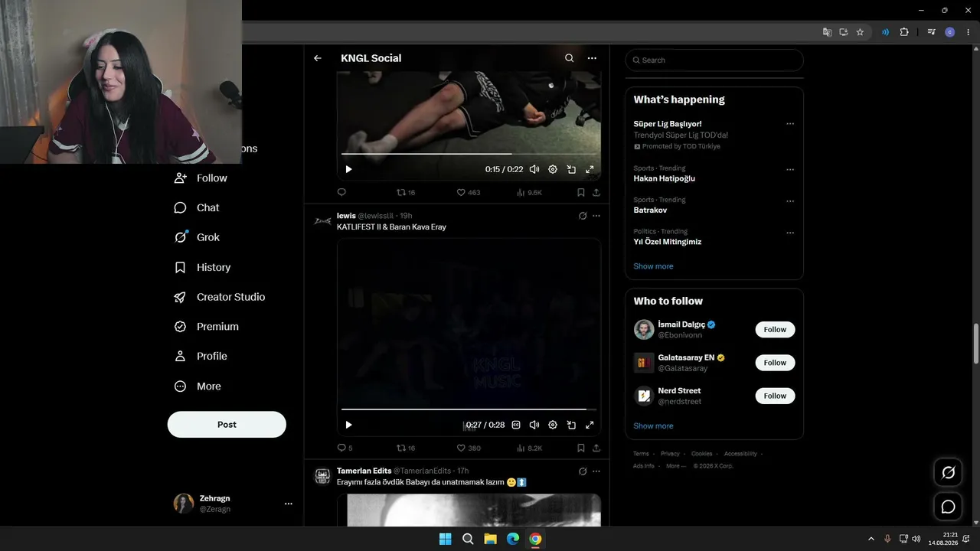Image resolution: width=980 pixels, height=551 pixels.
Task: Open Creator Studio from the sidebar
Action: click(x=220, y=297)
